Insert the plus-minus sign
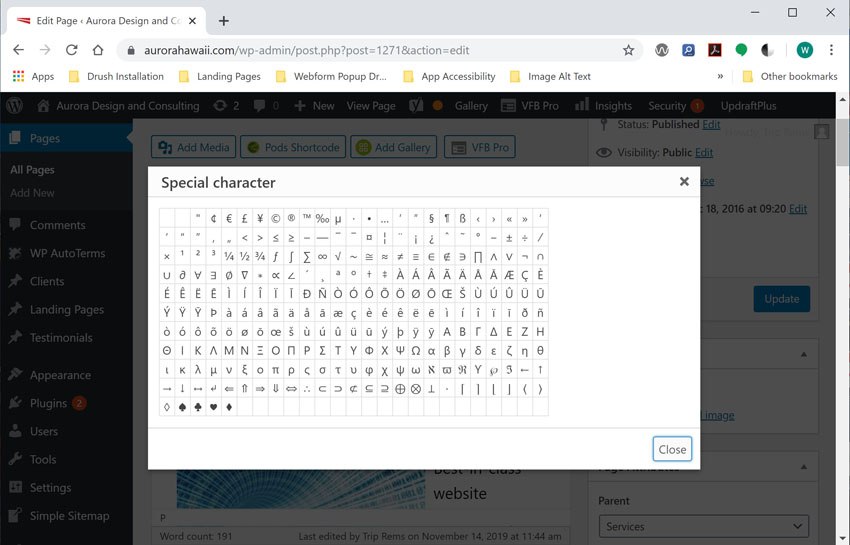 coord(510,238)
